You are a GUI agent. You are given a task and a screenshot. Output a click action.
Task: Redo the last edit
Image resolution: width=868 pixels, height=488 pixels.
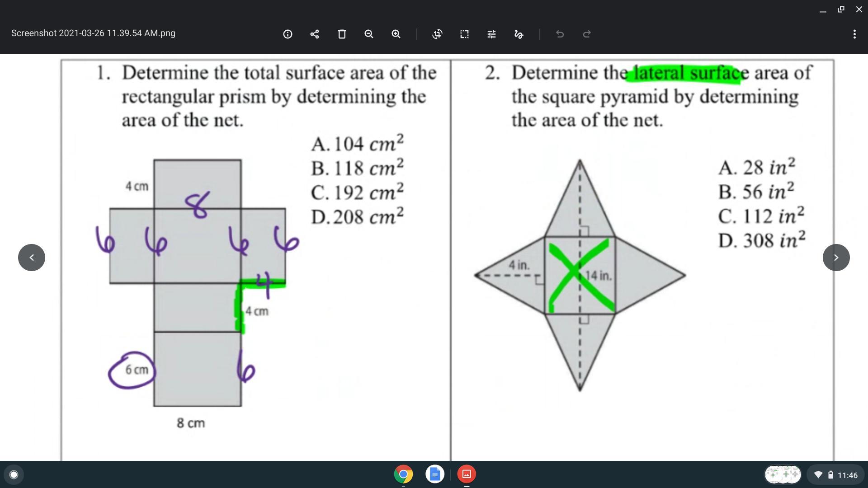(587, 34)
